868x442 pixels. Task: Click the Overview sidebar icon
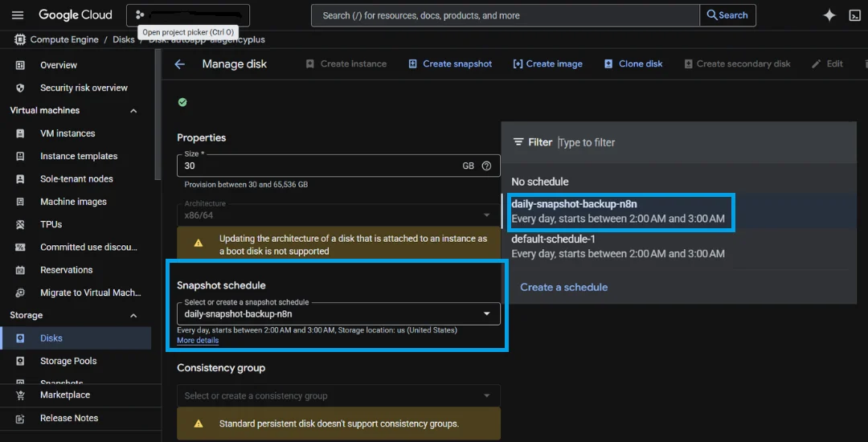point(20,65)
